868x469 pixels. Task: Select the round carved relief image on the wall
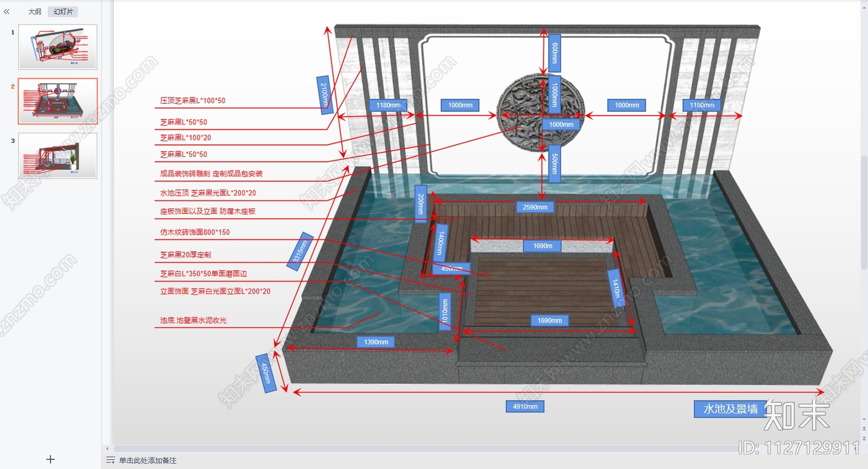[x=541, y=113]
